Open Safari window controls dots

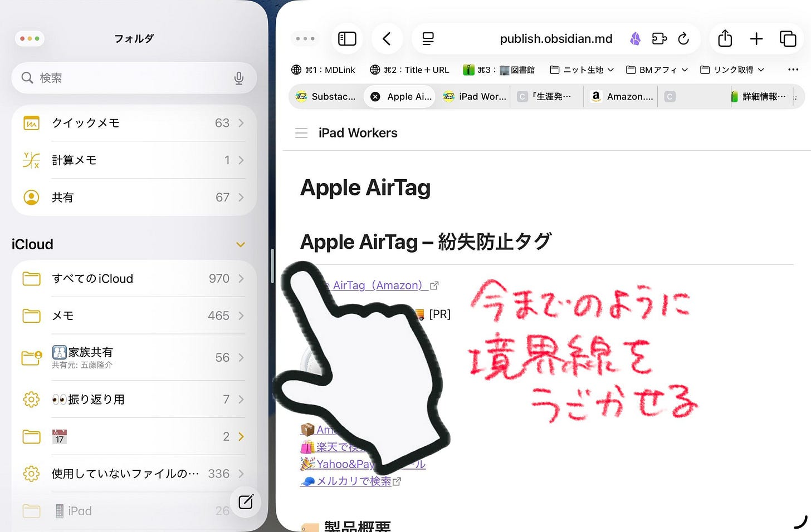point(305,38)
